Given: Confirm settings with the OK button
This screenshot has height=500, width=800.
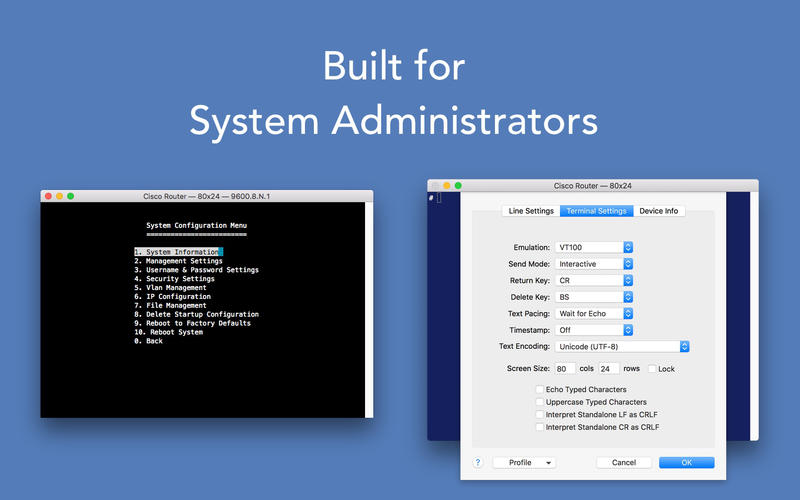Looking at the screenshot, I should point(686,463).
